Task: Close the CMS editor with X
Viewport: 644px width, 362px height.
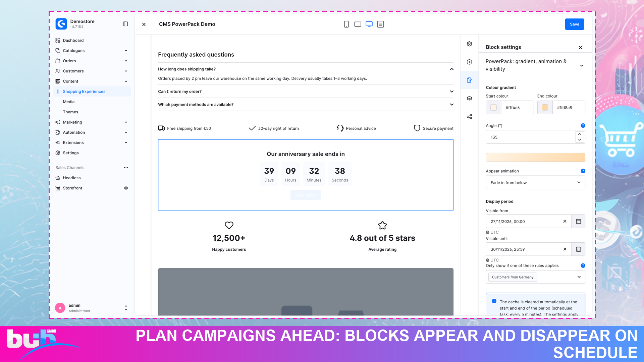Action: (144, 24)
